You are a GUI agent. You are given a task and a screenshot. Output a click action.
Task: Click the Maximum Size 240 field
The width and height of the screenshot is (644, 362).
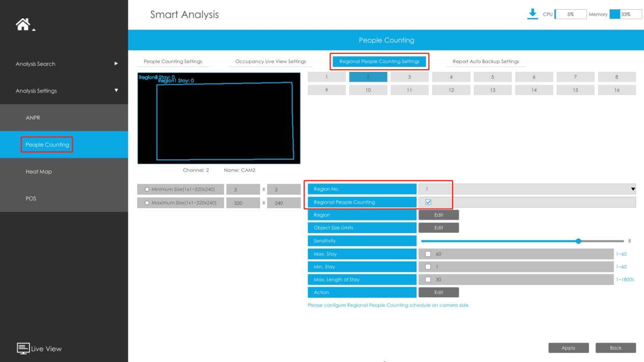(284, 203)
